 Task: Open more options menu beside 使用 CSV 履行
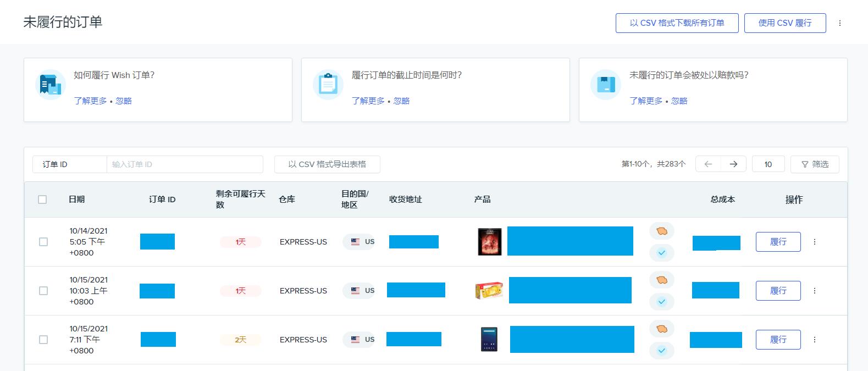pos(839,23)
